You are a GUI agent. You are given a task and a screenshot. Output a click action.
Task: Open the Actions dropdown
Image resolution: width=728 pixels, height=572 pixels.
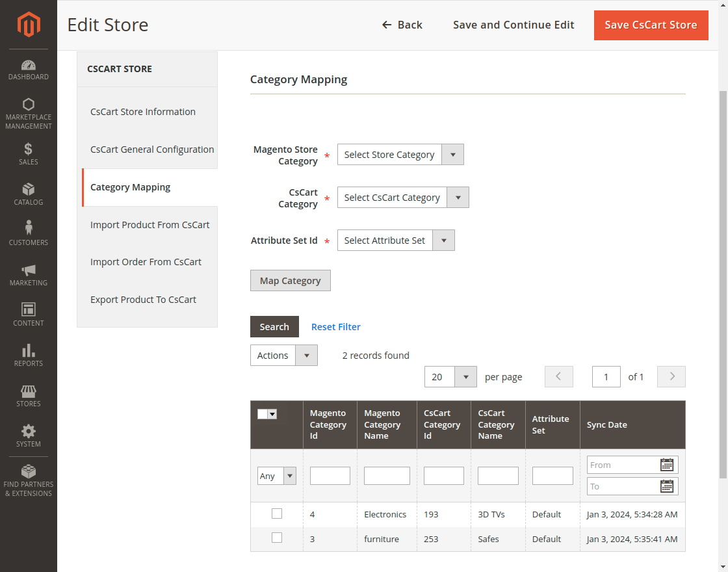click(x=284, y=356)
